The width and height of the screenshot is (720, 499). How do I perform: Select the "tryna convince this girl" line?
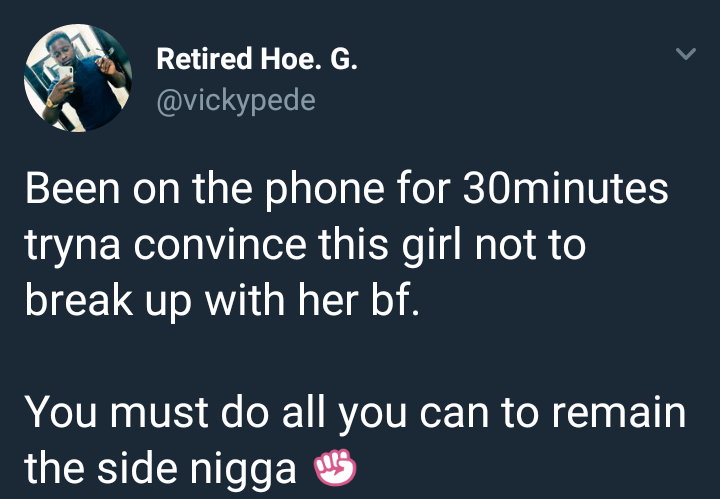[305, 245]
